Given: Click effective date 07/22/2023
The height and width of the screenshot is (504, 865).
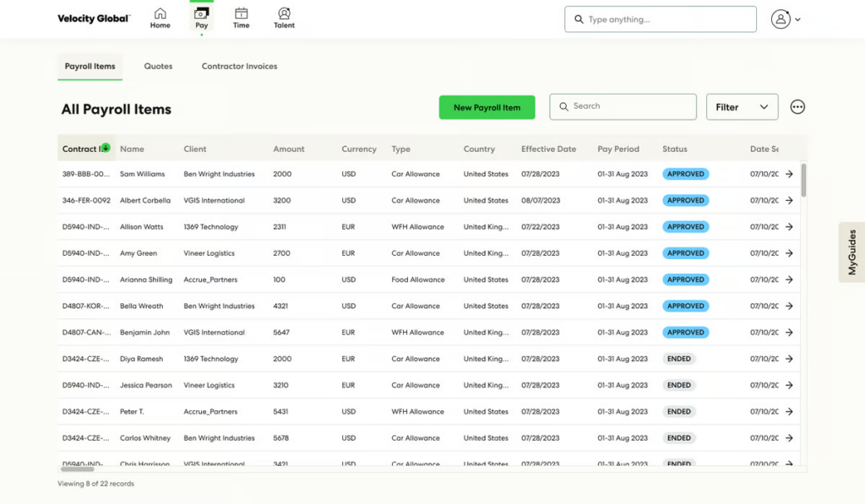Looking at the screenshot, I should (x=540, y=226).
